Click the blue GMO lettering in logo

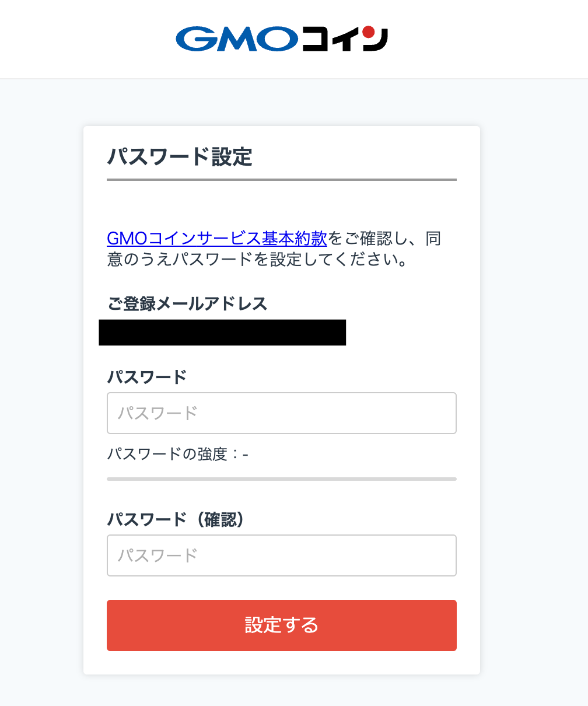[237, 39]
